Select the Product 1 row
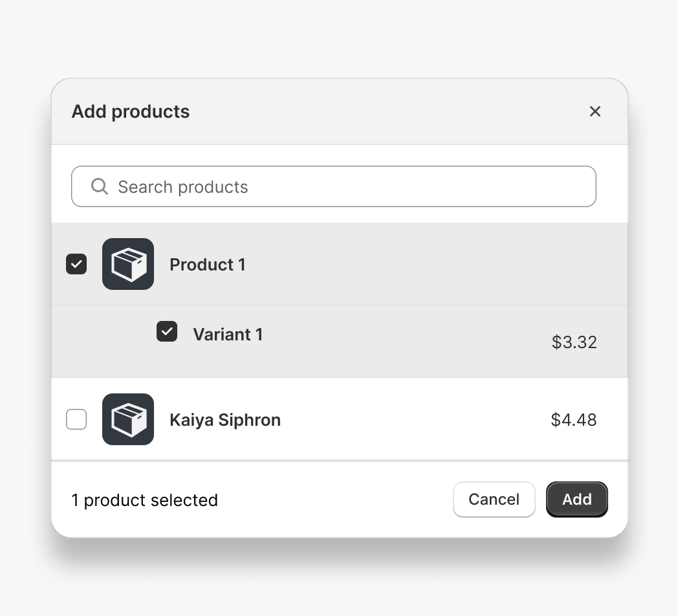 [207, 264]
